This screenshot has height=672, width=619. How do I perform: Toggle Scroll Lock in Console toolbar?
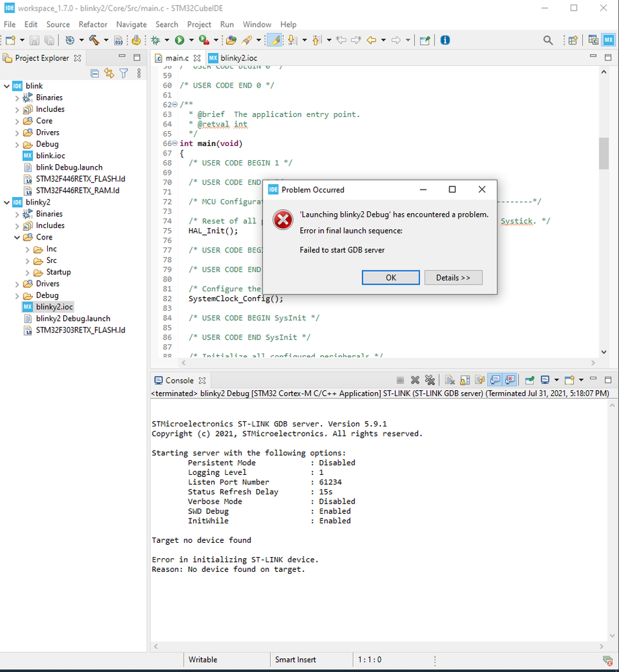(465, 380)
